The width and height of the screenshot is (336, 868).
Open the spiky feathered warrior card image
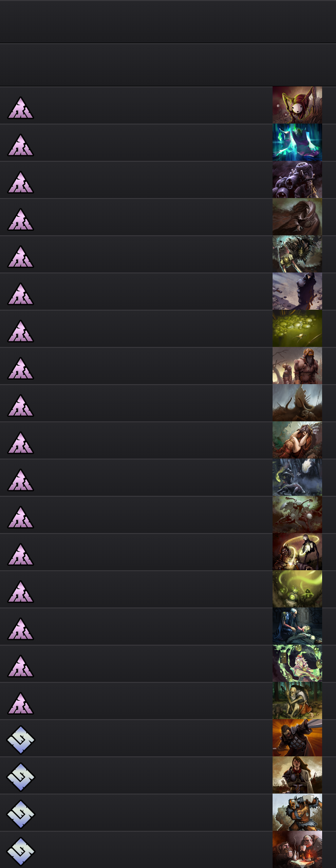tap(297, 254)
